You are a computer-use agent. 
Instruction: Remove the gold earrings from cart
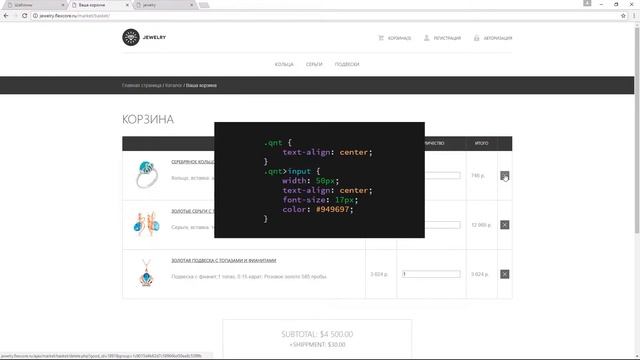point(504,225)
